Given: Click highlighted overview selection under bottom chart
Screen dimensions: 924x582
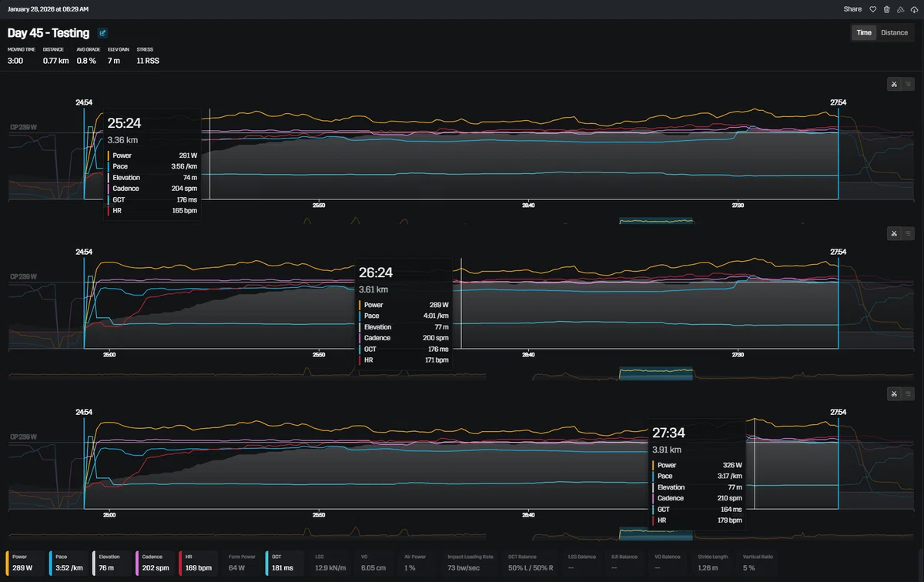Looking at the screenshot, I should (656, 533).
